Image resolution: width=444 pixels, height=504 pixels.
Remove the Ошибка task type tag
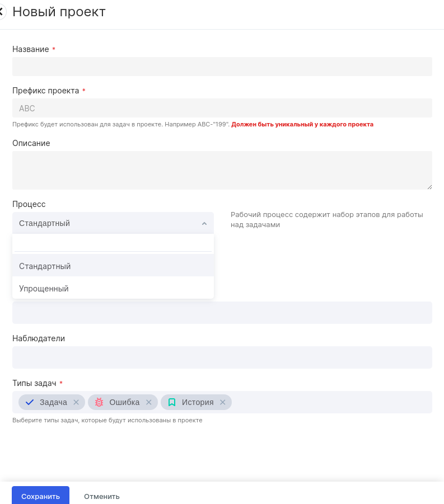click(x=149, y=402)
